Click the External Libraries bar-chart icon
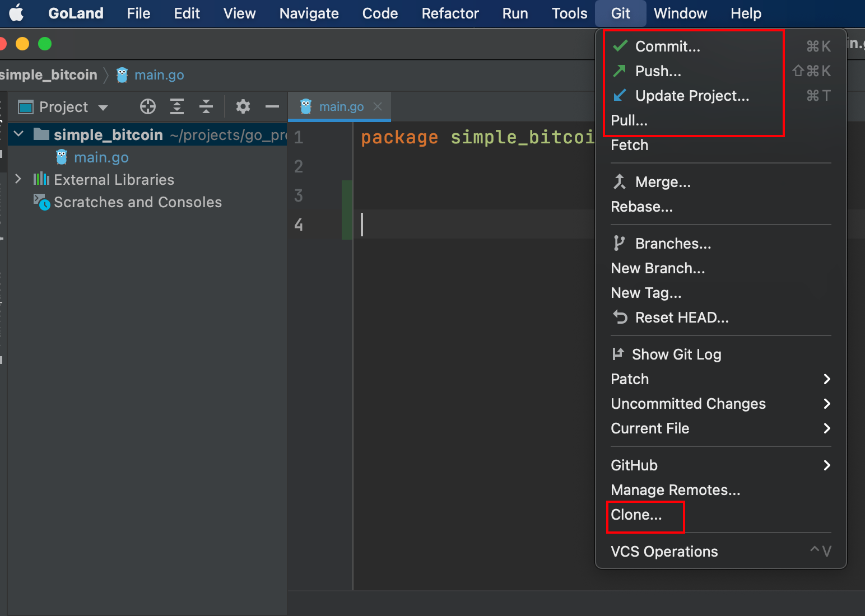The image size is (865, 616). [41, 179]
